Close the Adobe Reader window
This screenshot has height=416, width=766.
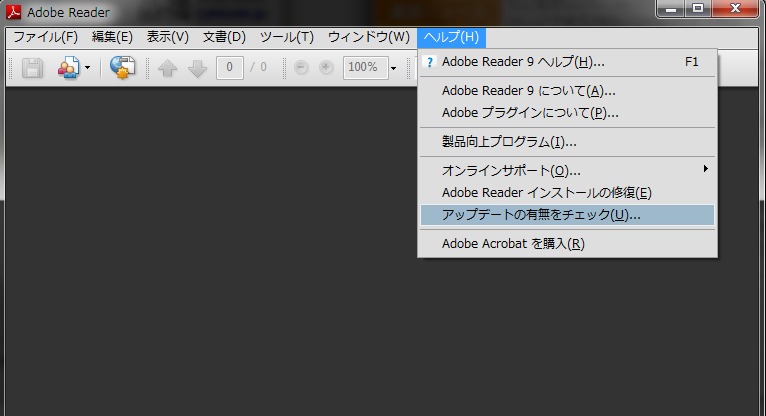735,8
